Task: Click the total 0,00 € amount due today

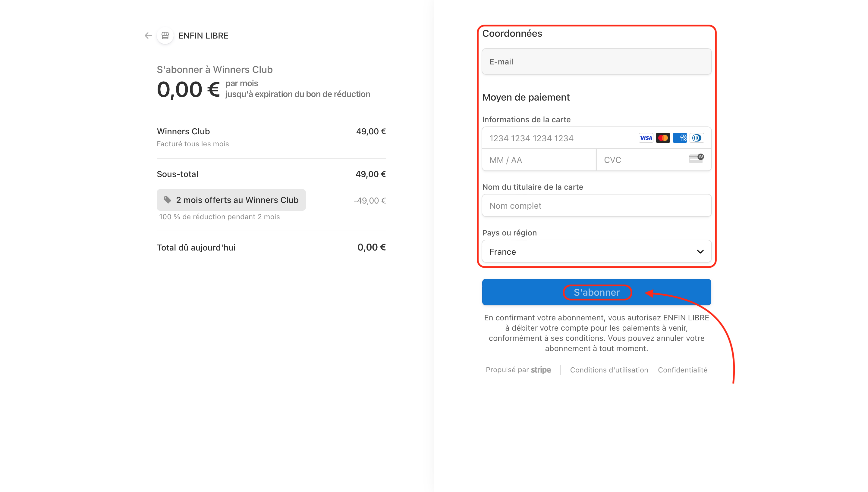Action: click(x=371, y=247)
